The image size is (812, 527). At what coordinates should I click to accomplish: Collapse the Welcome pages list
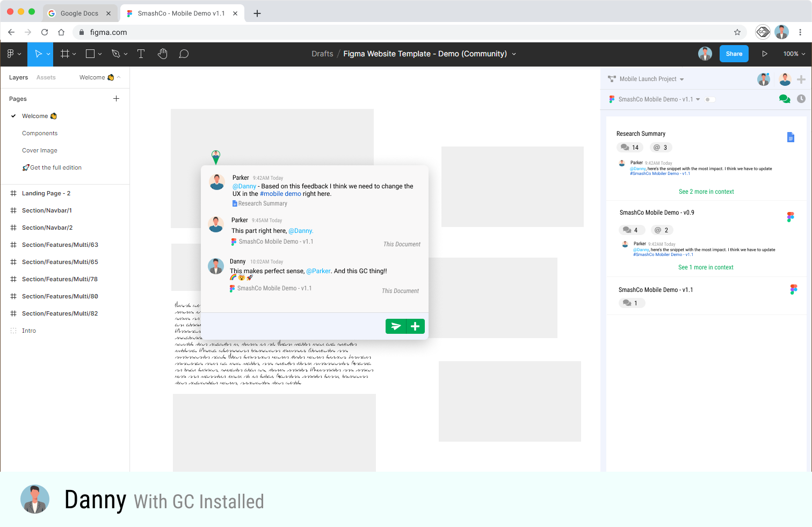pyautogui.click(x=119, y=77)
